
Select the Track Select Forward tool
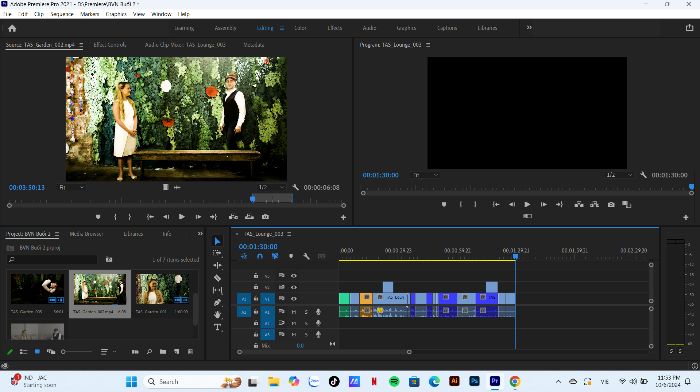click(x=217, y=253)
